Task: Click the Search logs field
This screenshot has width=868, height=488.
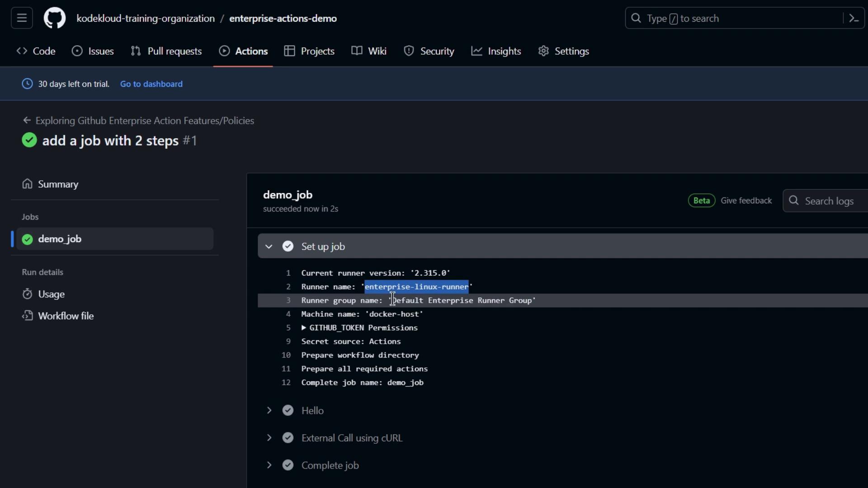Action: tap(830, 201)
